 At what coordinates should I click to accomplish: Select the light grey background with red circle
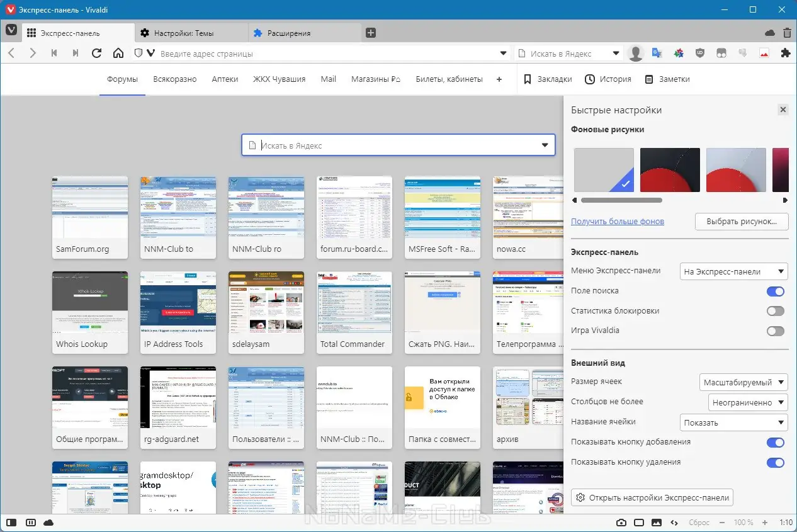point(736,170)
